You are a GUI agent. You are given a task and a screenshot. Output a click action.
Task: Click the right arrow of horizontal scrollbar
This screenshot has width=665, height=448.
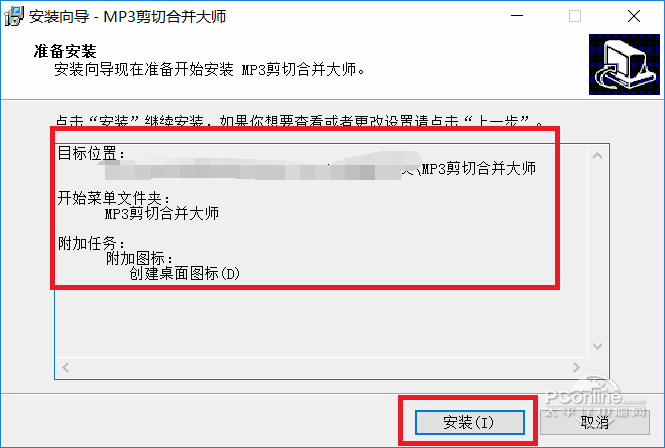(x=576, y=367)
